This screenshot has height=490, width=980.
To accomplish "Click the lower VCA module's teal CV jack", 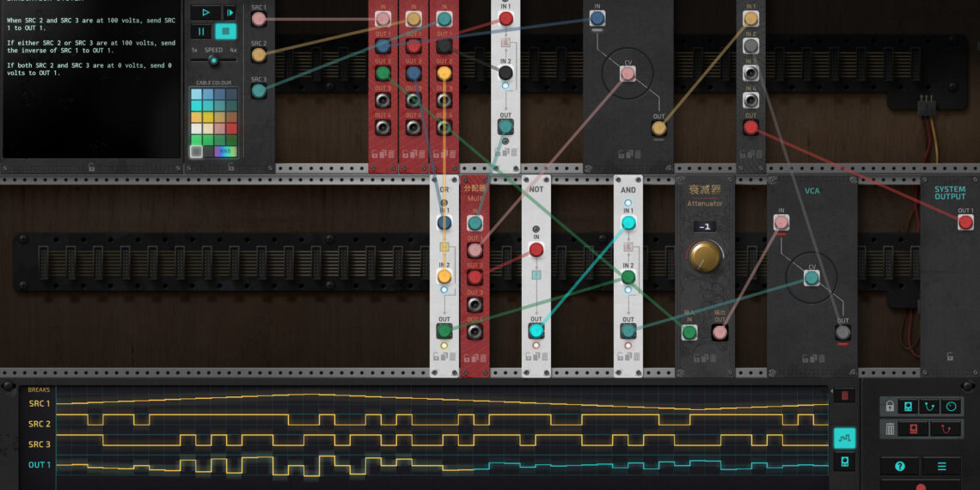I will click(x=812, y=278).
